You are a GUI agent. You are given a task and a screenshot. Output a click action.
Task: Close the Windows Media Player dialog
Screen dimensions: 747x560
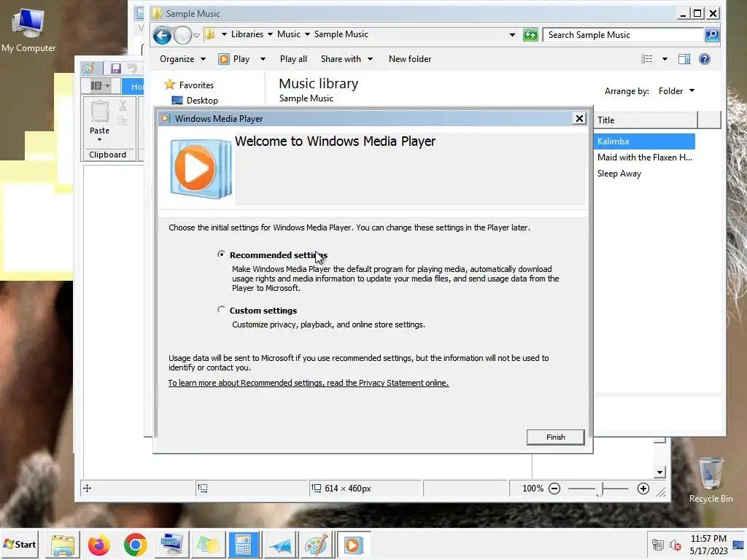coord(578,119)
